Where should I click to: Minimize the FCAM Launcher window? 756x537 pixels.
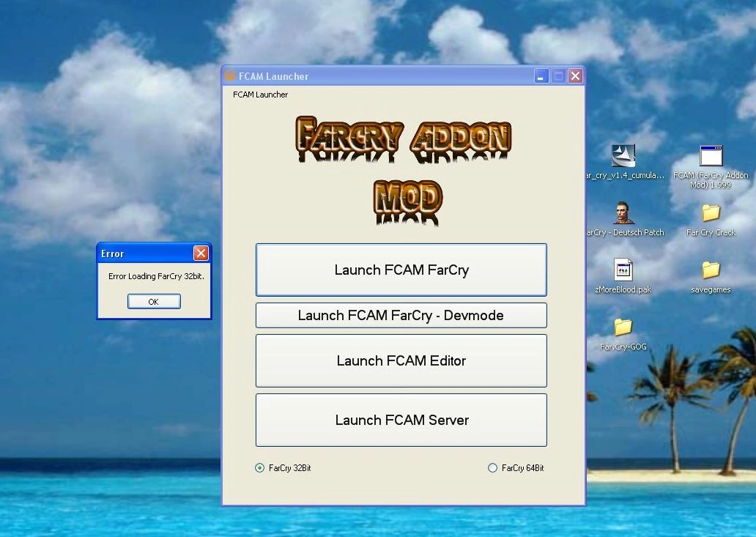click(541, 75)
